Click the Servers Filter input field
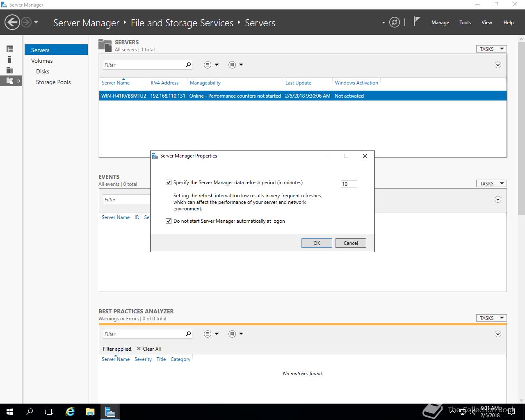 144,65
